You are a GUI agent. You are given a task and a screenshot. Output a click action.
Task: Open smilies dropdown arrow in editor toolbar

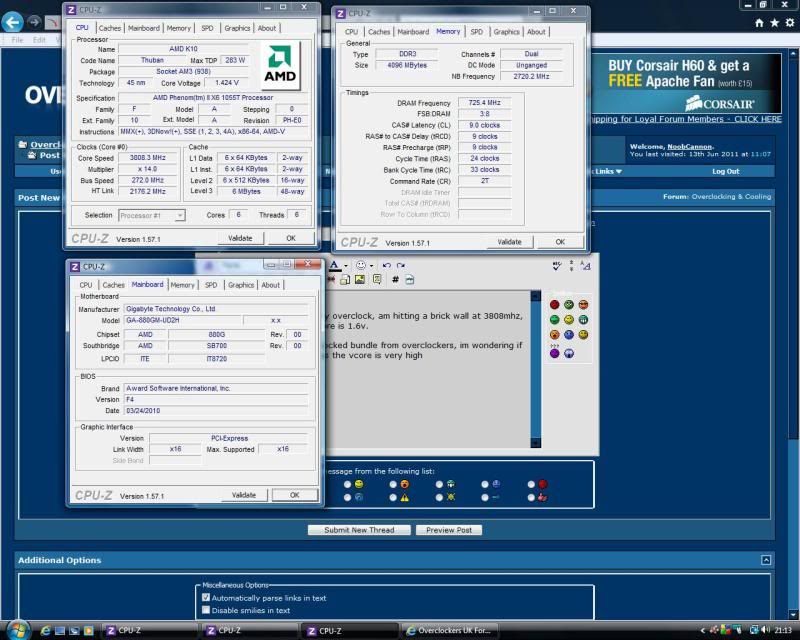point(371,265)
